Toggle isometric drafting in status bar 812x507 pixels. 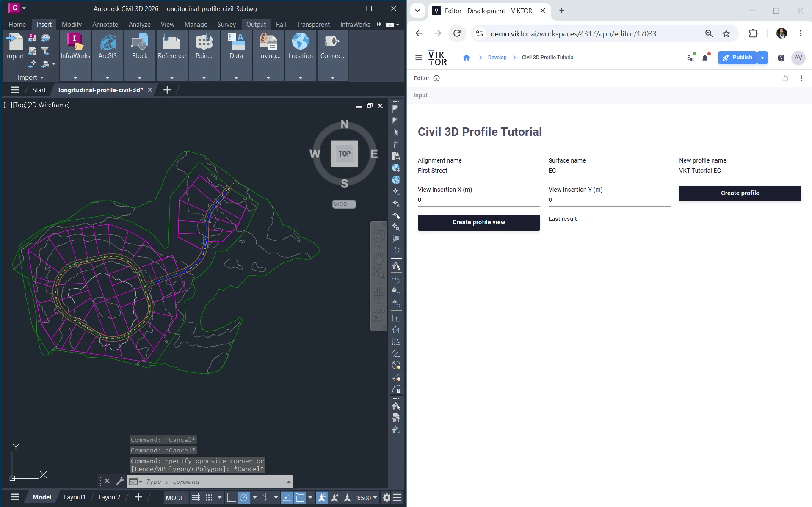tap(265, 497)
